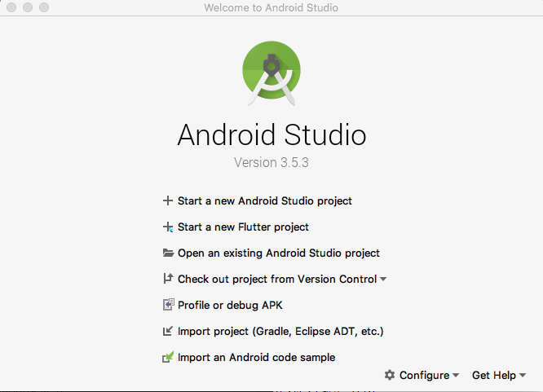Start a new Android Studio project
The height and width of the screenshot is (392, 543).
[265, 200]
